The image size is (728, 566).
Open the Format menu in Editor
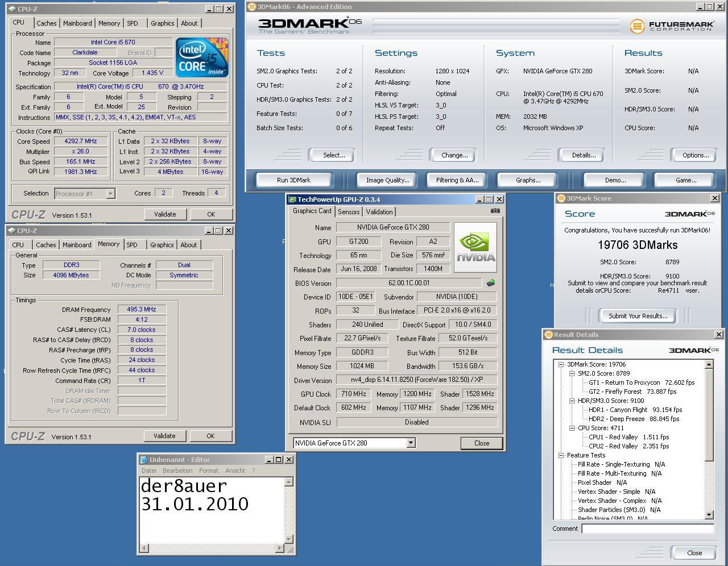(209, 471)
